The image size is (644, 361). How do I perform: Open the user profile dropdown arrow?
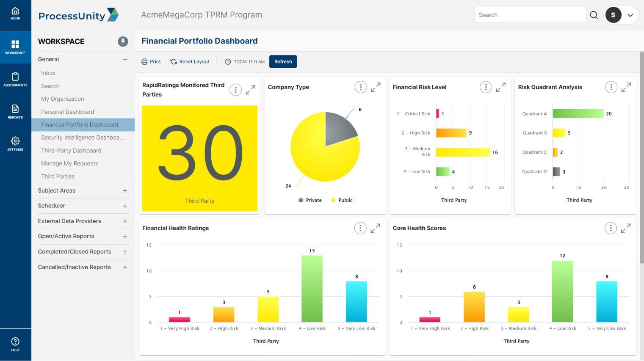coord(630,15)
